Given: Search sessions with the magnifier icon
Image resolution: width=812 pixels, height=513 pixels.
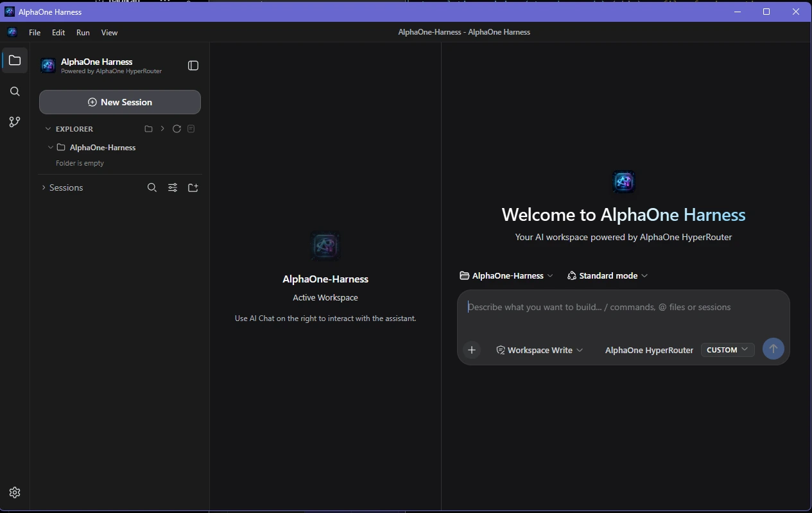Looking at the screenshot, I should 152,187.
